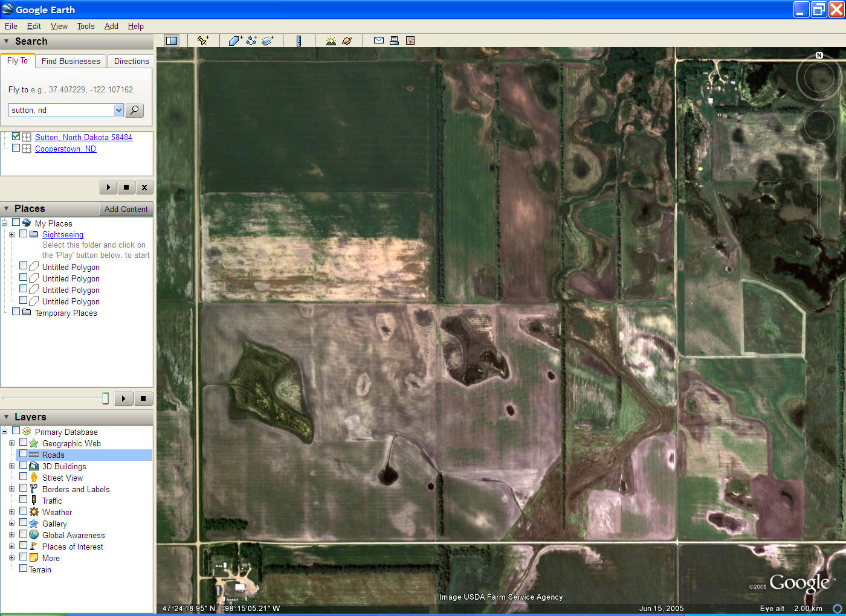This screenshot has width=846, height=616.
Task: Expand the Borders and Labels layer
Action: coord(11,489)
